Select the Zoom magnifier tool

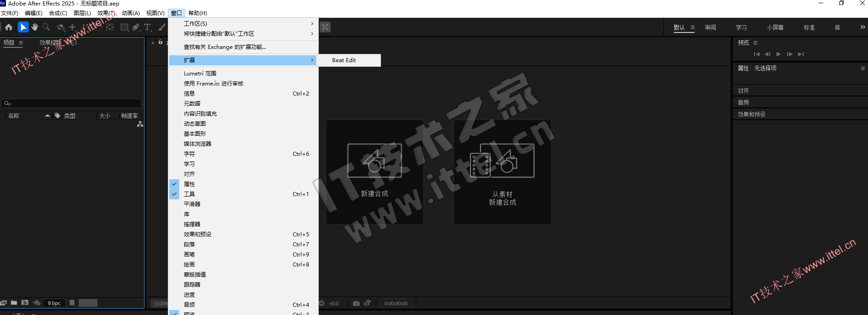coord(46,27)
